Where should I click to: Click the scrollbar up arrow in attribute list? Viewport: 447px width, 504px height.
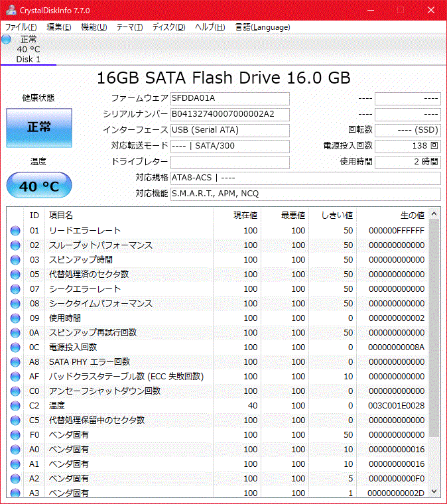click(x=434, y=214)
